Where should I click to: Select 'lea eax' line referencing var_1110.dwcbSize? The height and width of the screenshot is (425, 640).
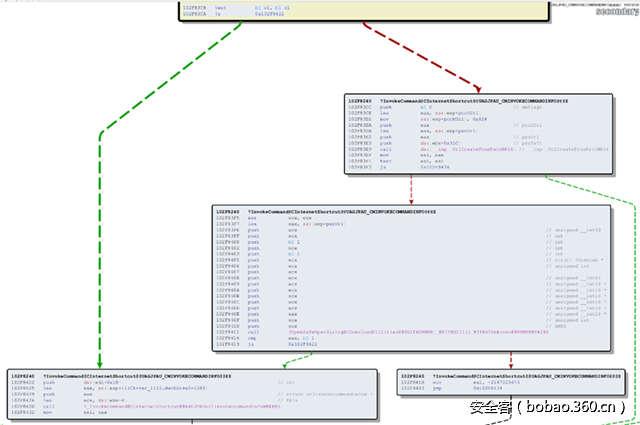point(108,388)
